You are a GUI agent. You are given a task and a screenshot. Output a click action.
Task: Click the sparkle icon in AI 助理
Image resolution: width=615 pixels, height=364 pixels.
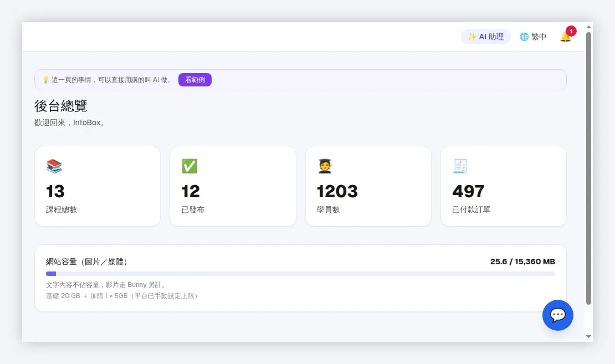(x=472, y=37)
